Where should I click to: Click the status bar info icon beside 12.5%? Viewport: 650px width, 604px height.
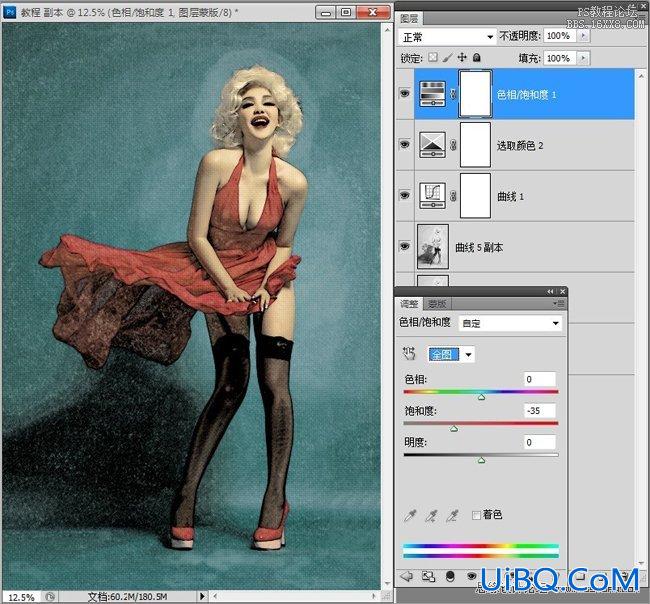pyautogui.click(x=50, y=597)
